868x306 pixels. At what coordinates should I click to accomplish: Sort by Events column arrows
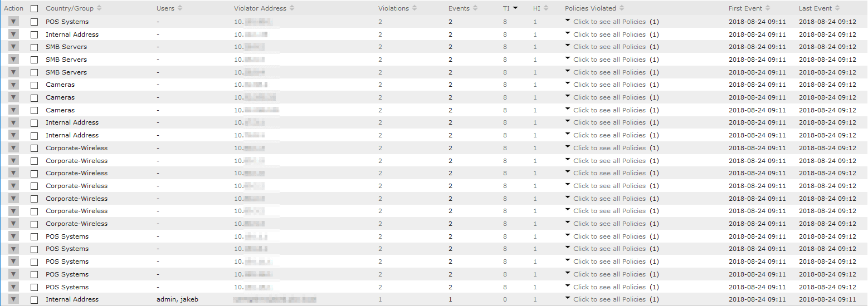475,8
